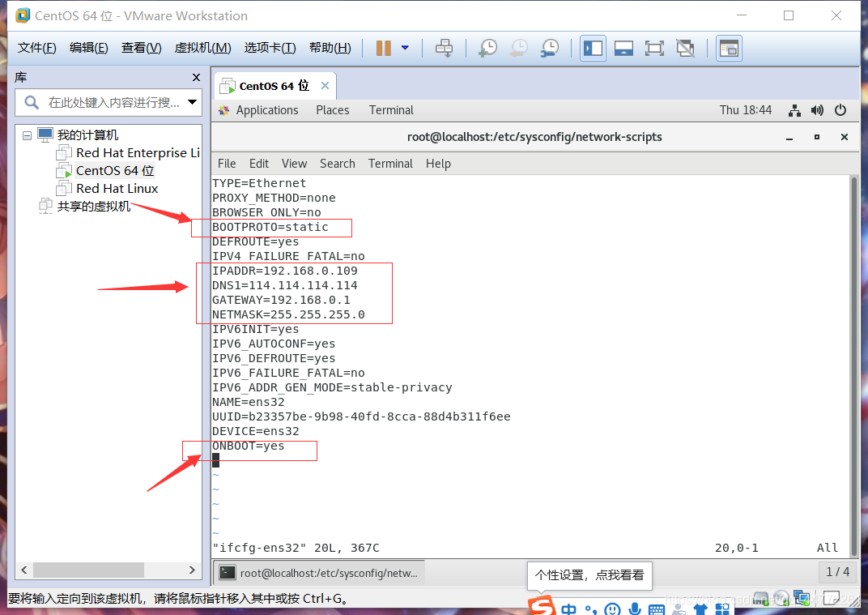868x615 pixels.
Task: Close the 库 library panel
Action: (196, 78)
